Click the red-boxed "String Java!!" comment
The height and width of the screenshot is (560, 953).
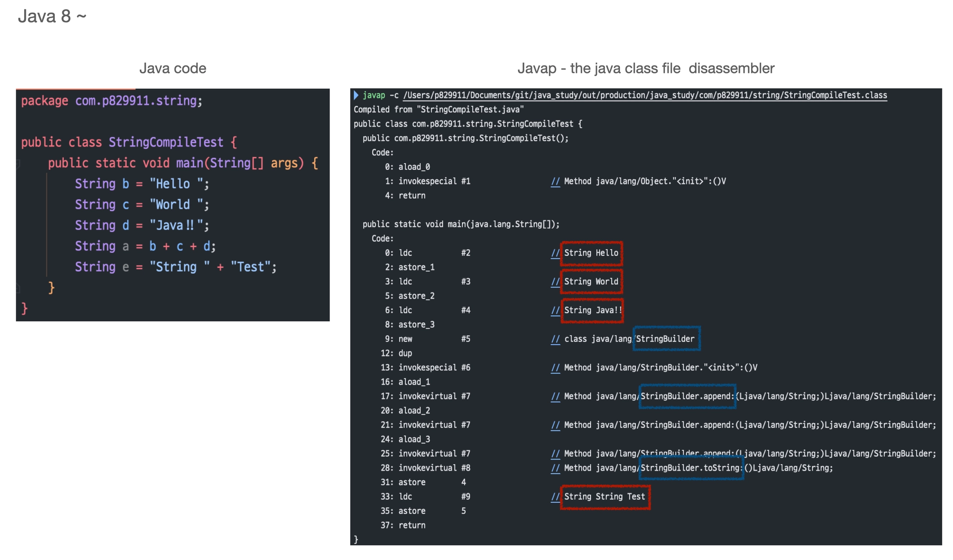(592, 310)
